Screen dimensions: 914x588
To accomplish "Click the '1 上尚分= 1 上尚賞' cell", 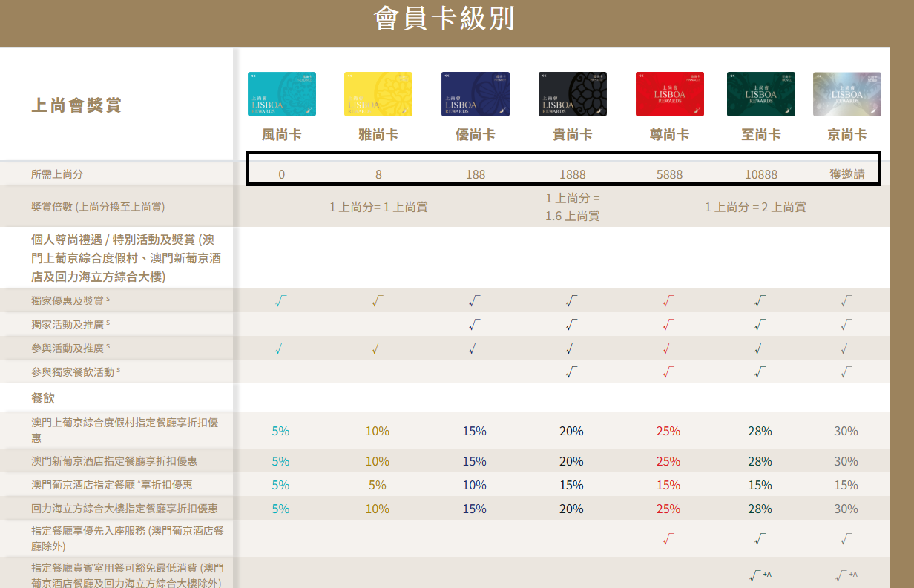I will pyautogui.click(x=378, y=207).
